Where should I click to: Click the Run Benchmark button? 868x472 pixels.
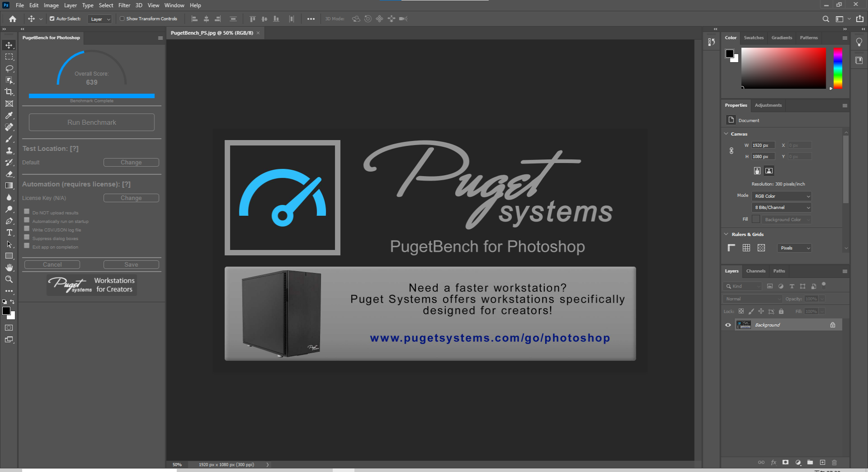(92, 122)
